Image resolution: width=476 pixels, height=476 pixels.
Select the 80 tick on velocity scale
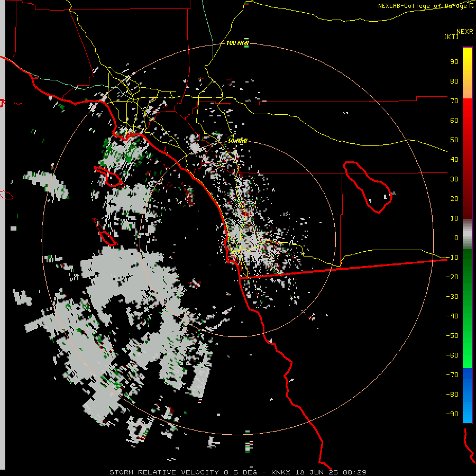[454, 81]
